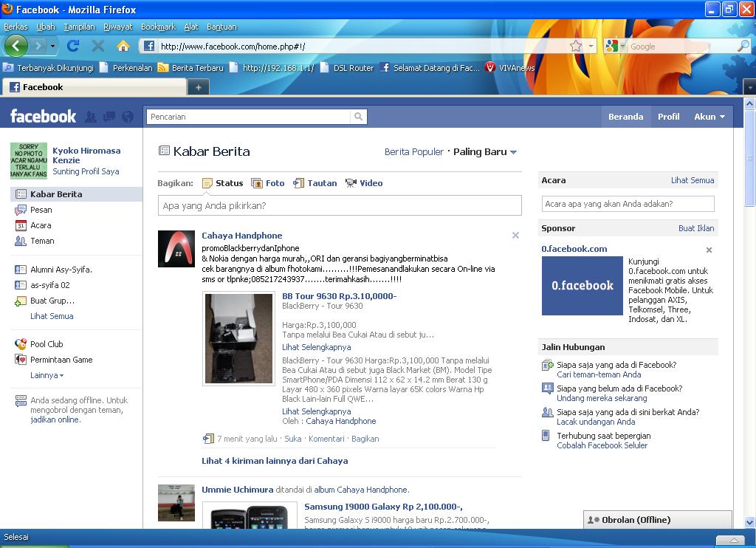756x548 pixels.
Task: Open the bookmark star dropdown arrow in address bar
Action: click(x=591, y=47)
